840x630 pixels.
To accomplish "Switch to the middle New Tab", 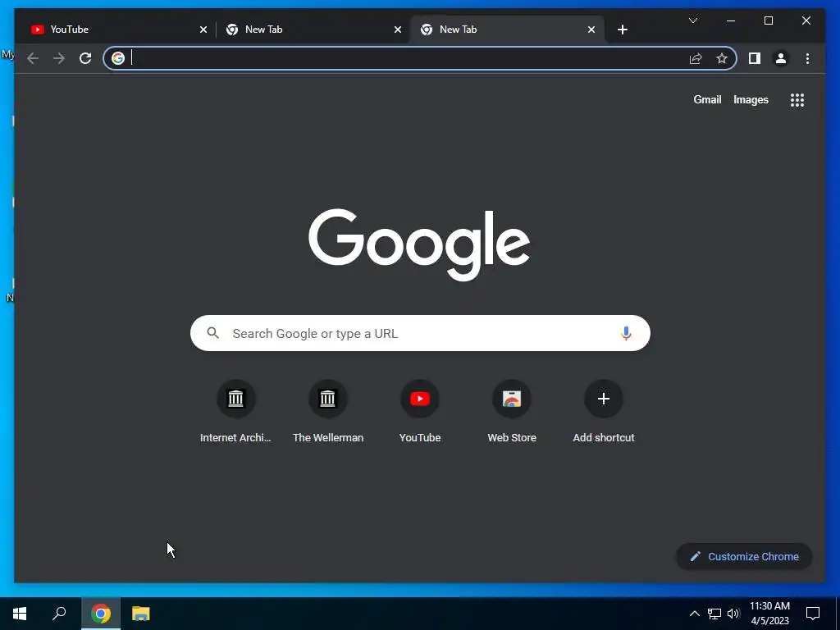I will click(313, 30).
